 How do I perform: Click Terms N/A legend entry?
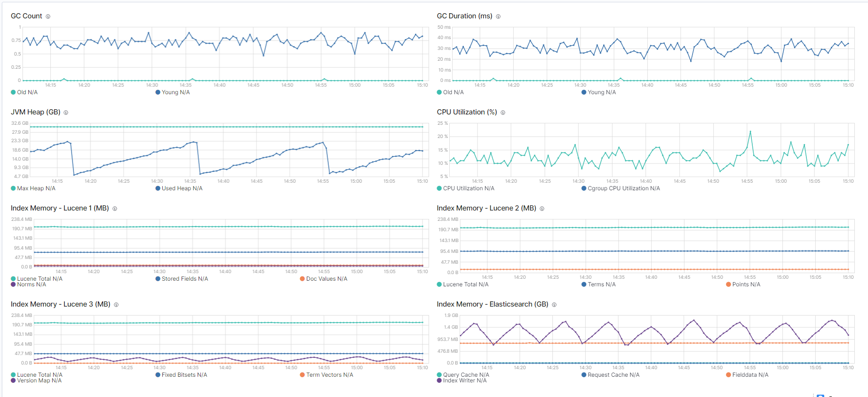pyautogui.click(x=599, y=284)
